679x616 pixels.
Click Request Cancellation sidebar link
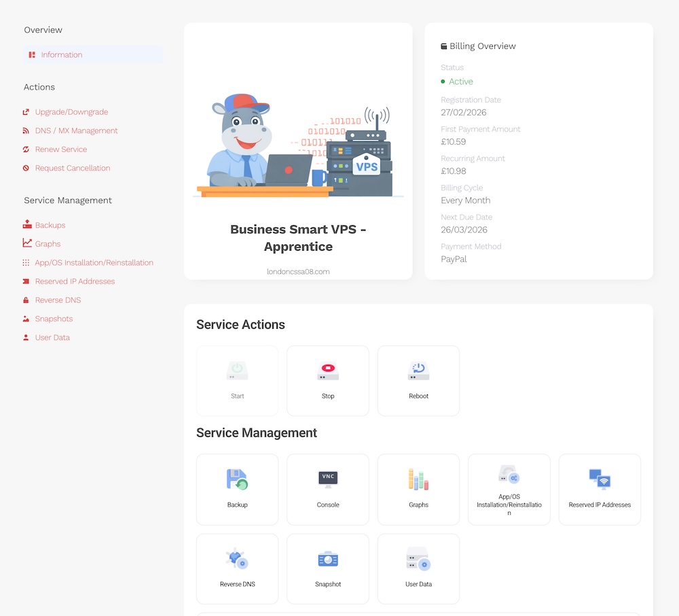point(73,168)
